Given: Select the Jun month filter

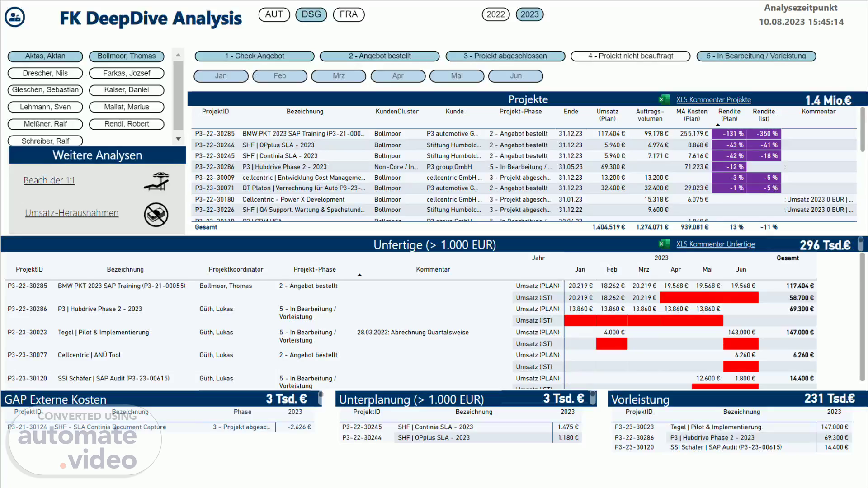Looking at the screenshot, I should (516, 76).
